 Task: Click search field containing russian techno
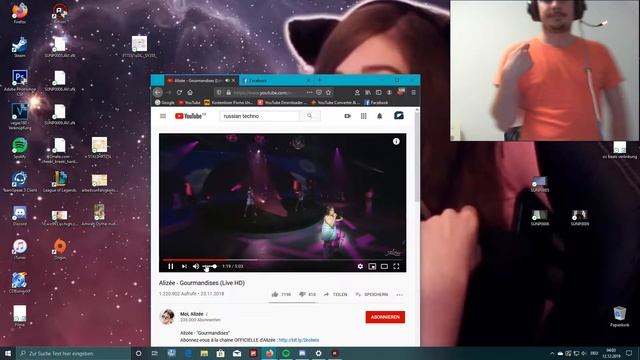pos(259,116)
